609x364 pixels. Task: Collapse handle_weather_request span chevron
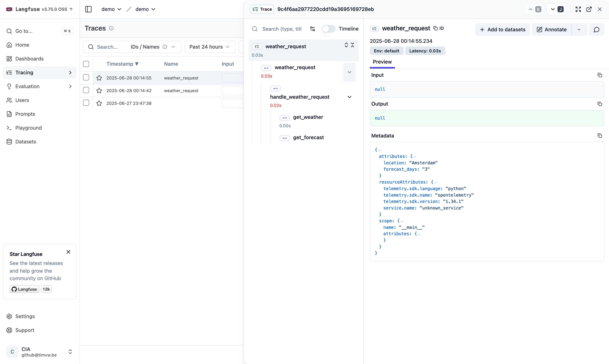(349, 97)
